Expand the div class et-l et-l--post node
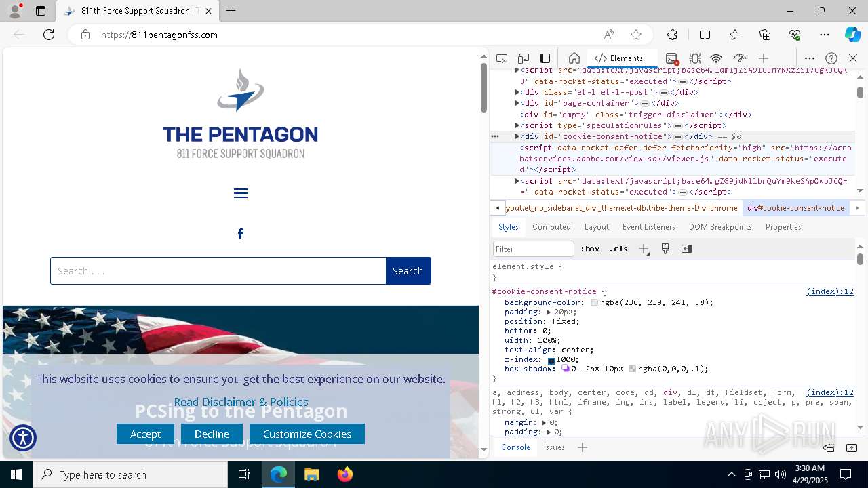Screen dimensions: 868x488 tap(517, 92)
